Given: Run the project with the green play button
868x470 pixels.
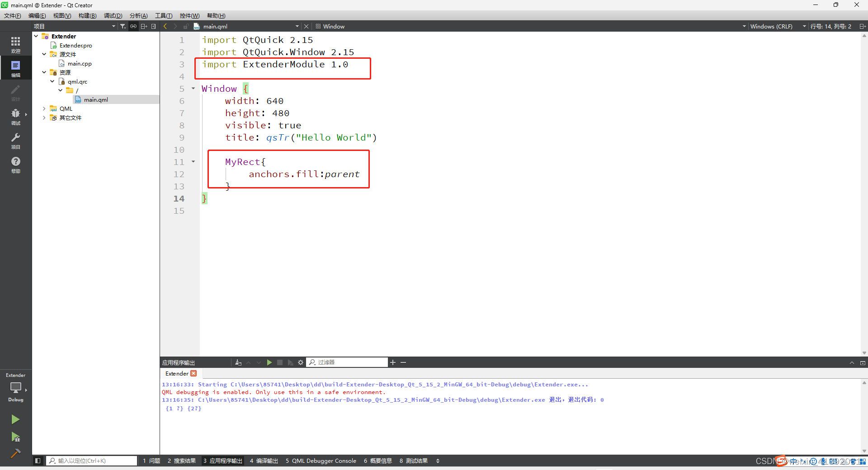Looking at the screenshot, I should [15, 419].
